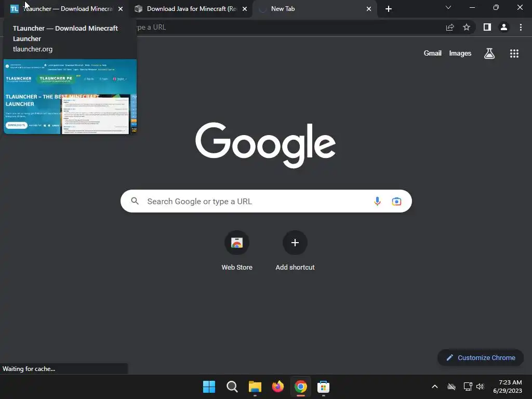
Task: Open the Web Store shortcut
Action: click(237, 251)
